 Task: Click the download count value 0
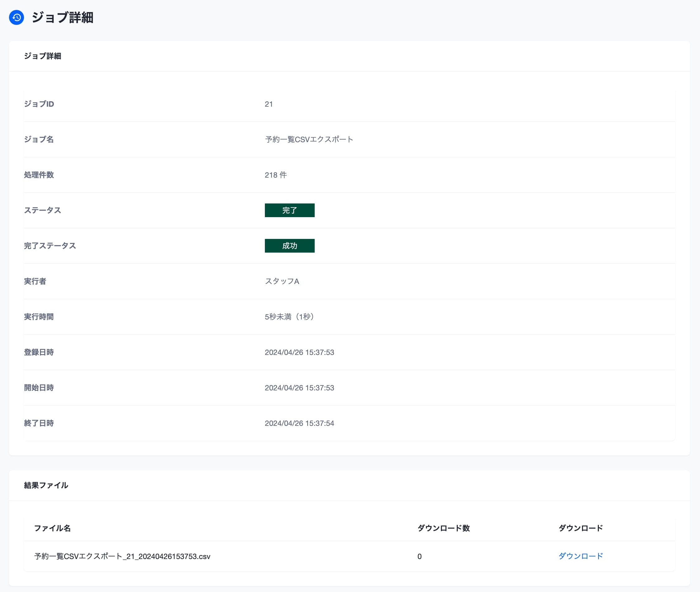click(419, 557)
